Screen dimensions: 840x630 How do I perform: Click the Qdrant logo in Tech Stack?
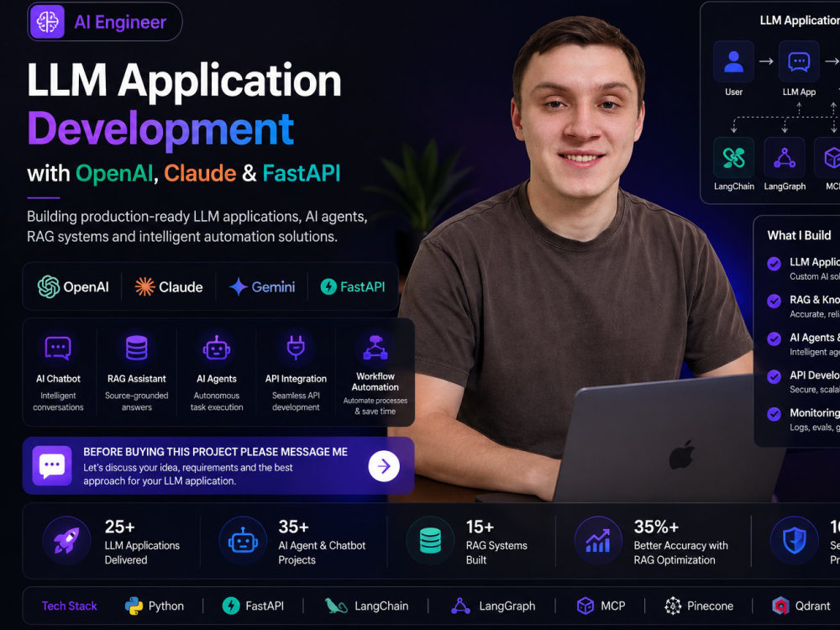click(x=780, y=606)
